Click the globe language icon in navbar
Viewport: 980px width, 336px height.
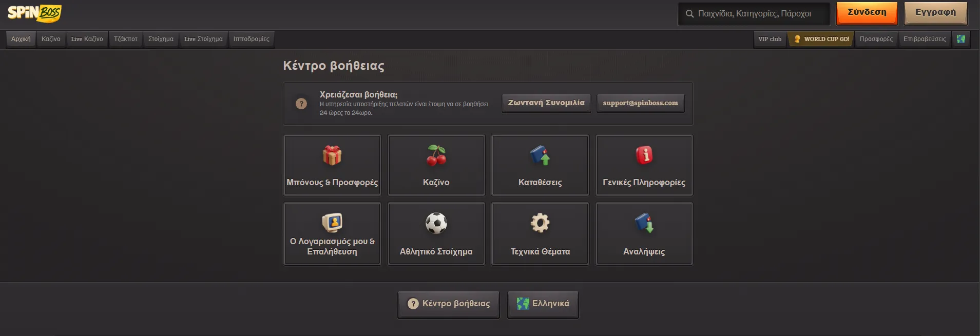(960, 39)
